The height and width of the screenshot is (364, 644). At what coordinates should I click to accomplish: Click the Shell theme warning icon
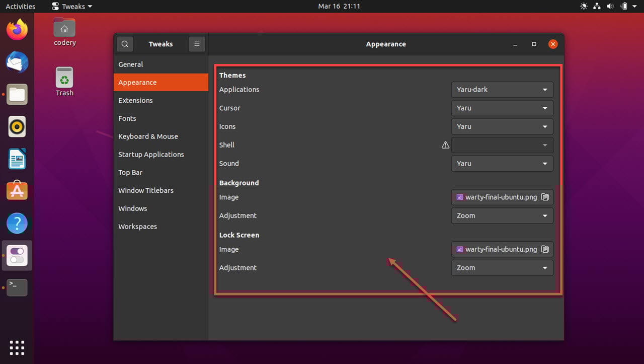445,145
